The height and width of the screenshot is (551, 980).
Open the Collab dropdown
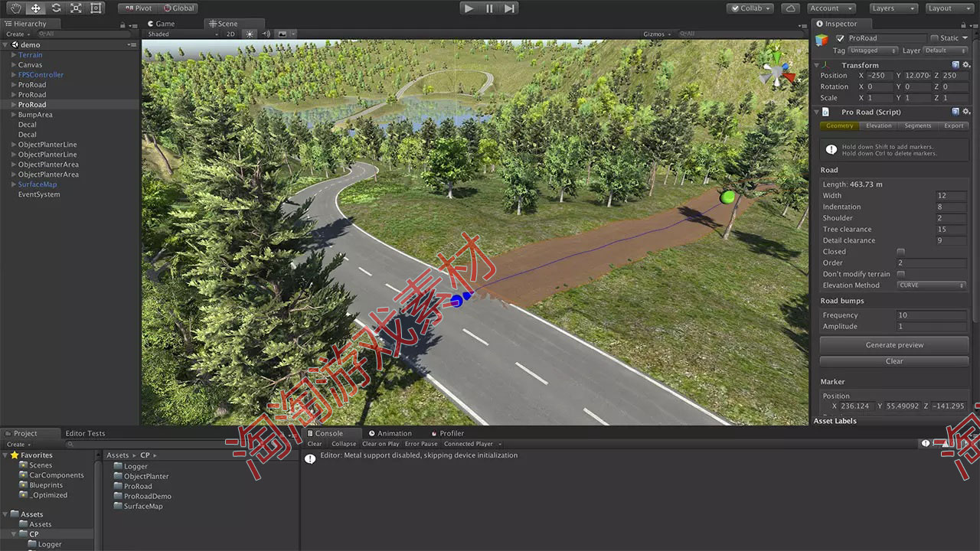tap(750, 8)
